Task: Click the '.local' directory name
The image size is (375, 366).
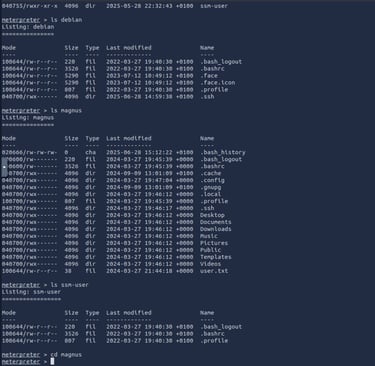Action: click(x=211, y=194)
